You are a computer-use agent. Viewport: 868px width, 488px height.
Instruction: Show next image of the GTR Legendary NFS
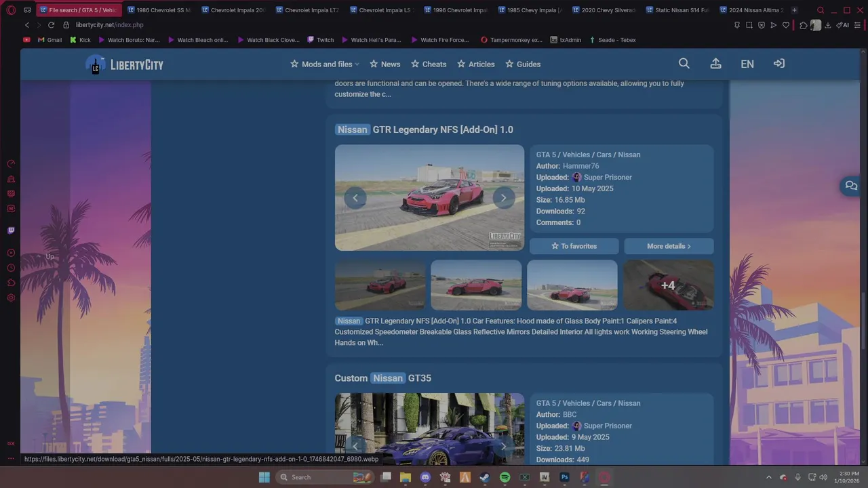(503, 198)
